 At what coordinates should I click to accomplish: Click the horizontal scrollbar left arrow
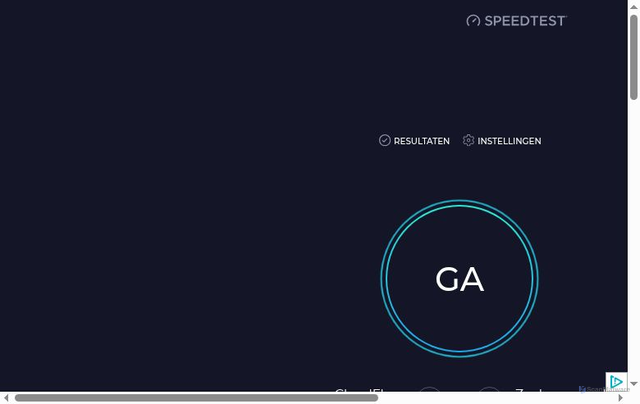[6, 397]
